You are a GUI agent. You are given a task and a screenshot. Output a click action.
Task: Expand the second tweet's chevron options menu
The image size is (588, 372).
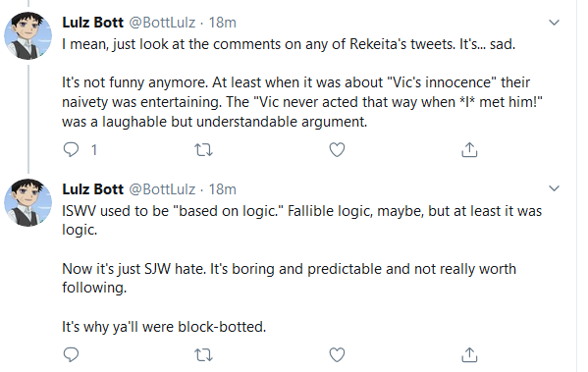[554, 188]
